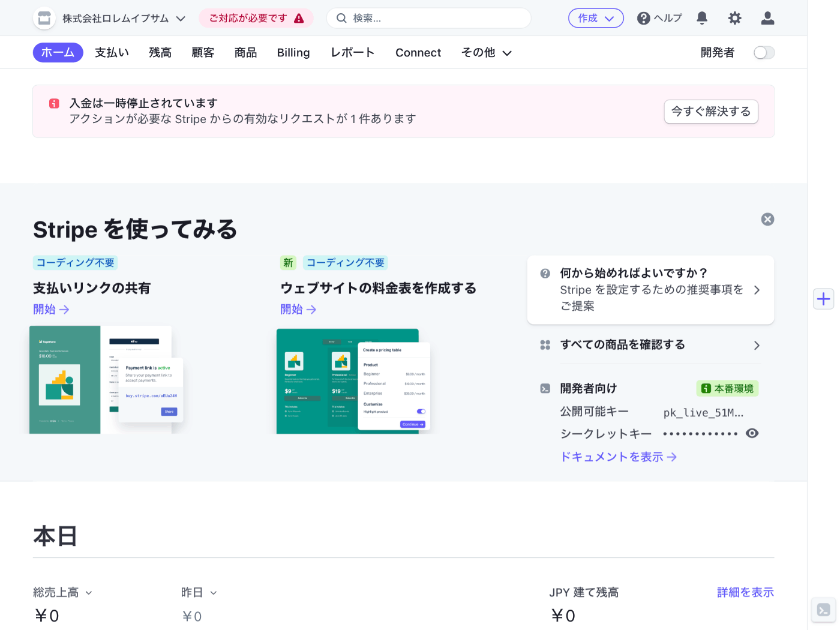
Task: Toggle the 開発者 mode switch
Action: 764,52
